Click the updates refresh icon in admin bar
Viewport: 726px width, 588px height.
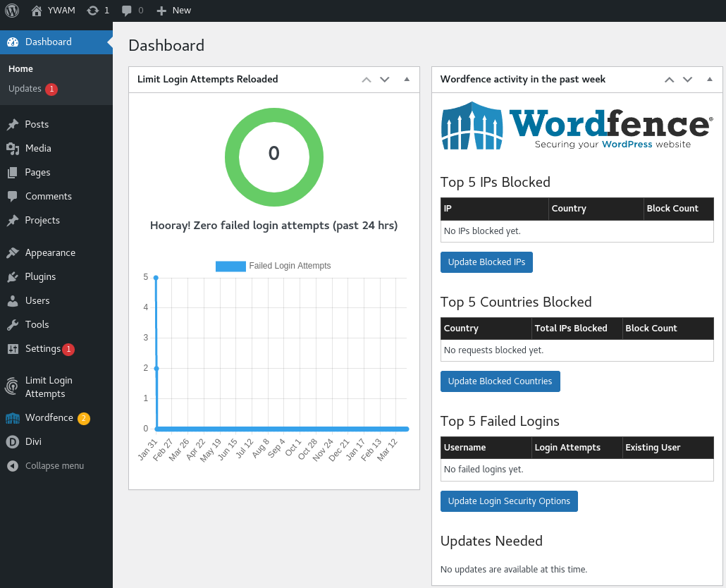click(x=93, y=10)
